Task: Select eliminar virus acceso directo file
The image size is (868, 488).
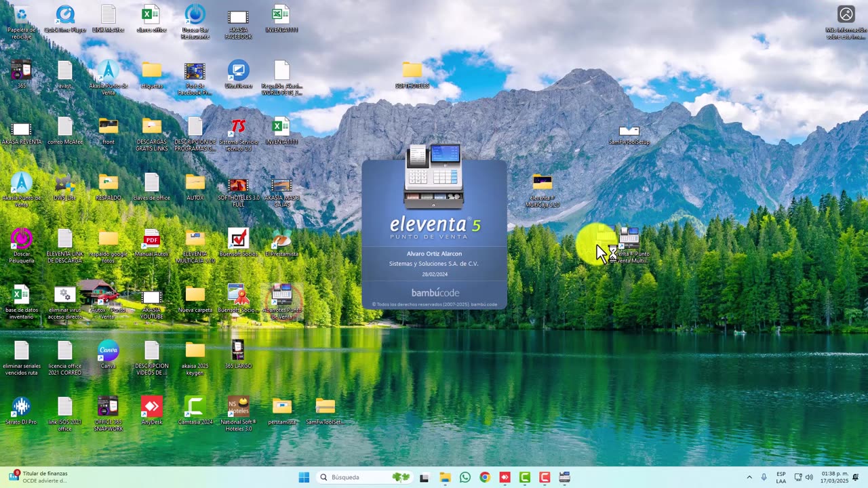Action: click(65, 302)
